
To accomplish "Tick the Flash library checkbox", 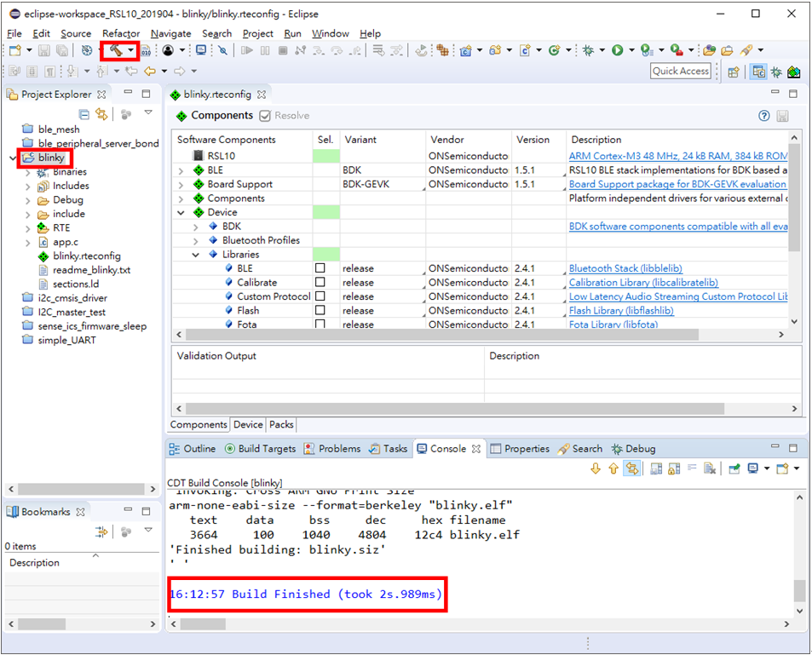I will click(x=320, y=311).
